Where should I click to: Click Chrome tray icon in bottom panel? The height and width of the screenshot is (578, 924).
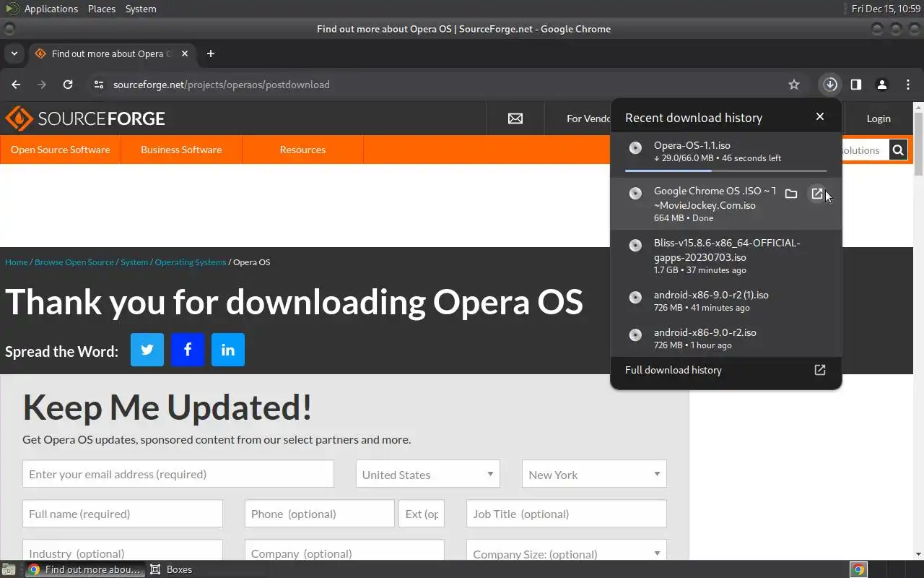click(x=858, y=569)
